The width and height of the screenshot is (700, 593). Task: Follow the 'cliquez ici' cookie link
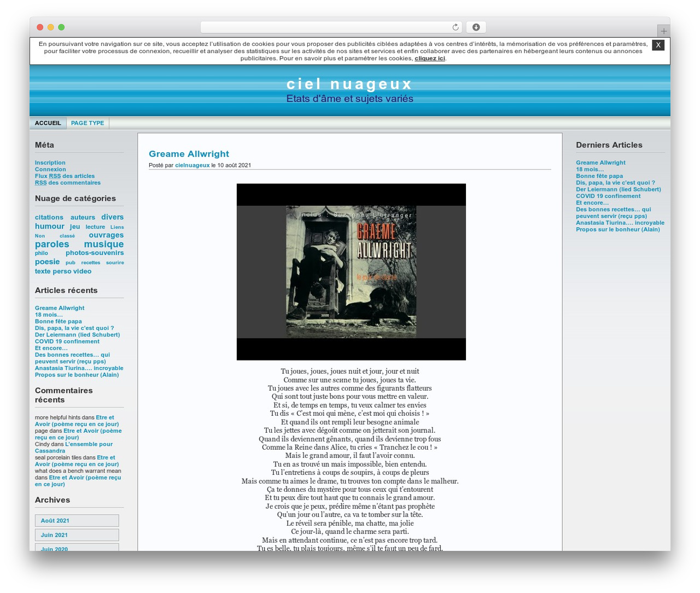pyautogui.click(x=430, y=59)
